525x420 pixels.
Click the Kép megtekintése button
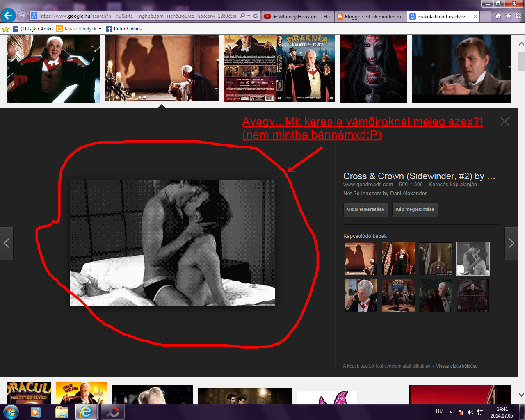point(415,209)
